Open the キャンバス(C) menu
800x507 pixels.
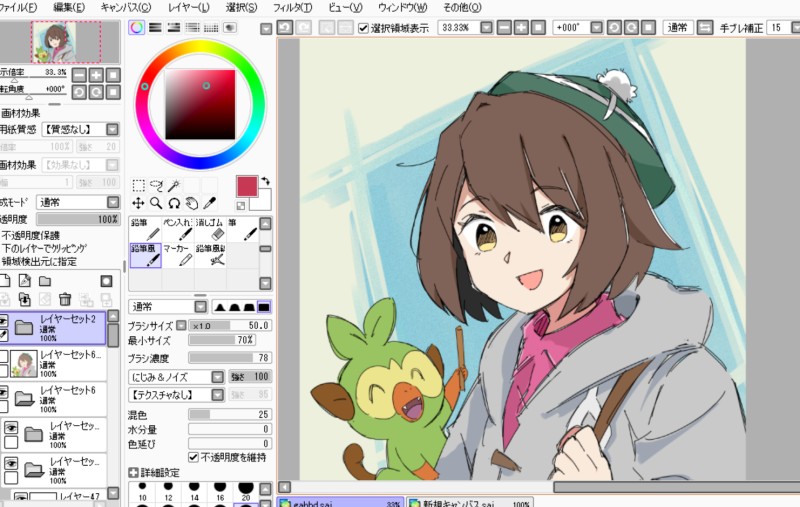point(126,7)
